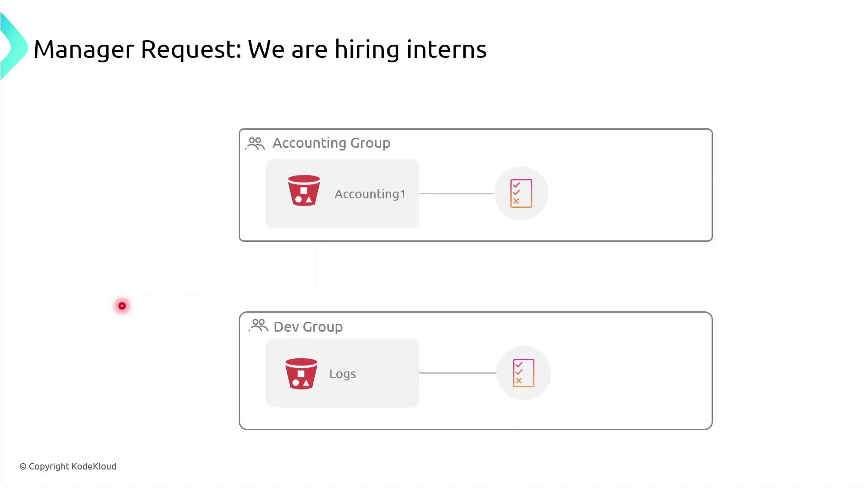Click the line connecting Accounting1 to its policy

point(457,193)
